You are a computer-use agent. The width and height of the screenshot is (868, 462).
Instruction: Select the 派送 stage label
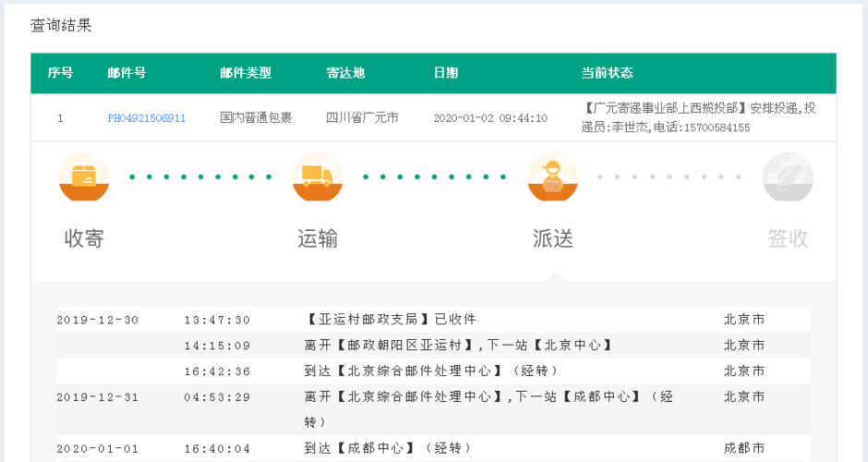point(552,238)
